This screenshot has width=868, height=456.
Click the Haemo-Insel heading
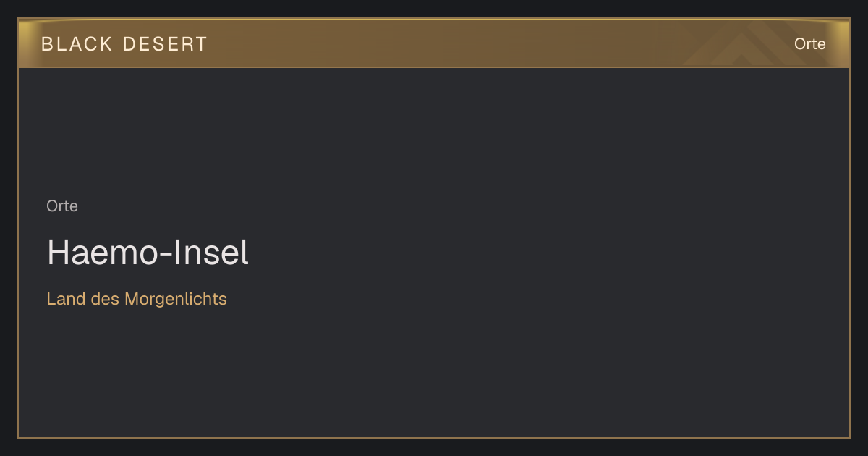[148, 253]
